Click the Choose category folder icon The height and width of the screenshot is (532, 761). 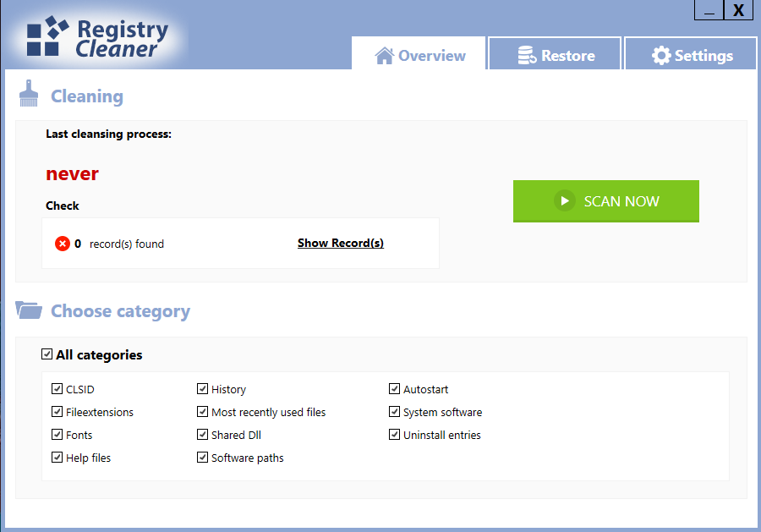point(29,310)
